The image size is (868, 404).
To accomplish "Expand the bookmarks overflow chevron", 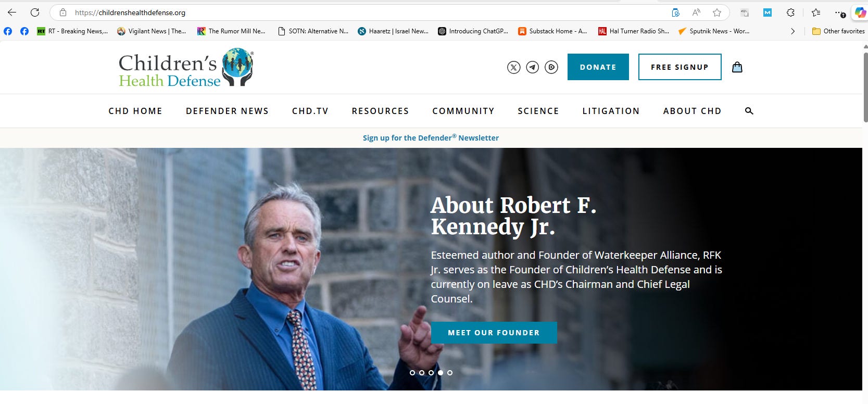I will tap(792, 31).
